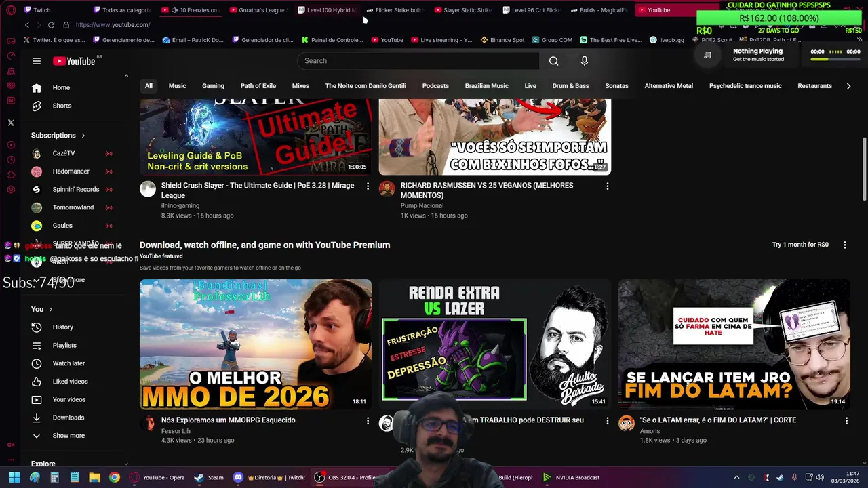Image resolution: width=868 pixels, height=488 pixels.
Task: Open options menu for Shield Crush Slayer video
Action: click(x=368, y=186)
